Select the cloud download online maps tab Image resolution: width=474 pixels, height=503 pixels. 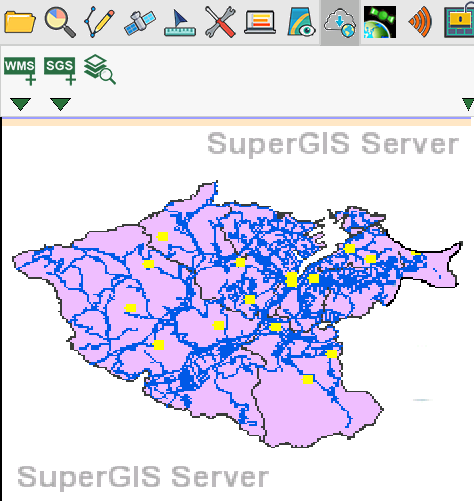(x=340, y=23)
